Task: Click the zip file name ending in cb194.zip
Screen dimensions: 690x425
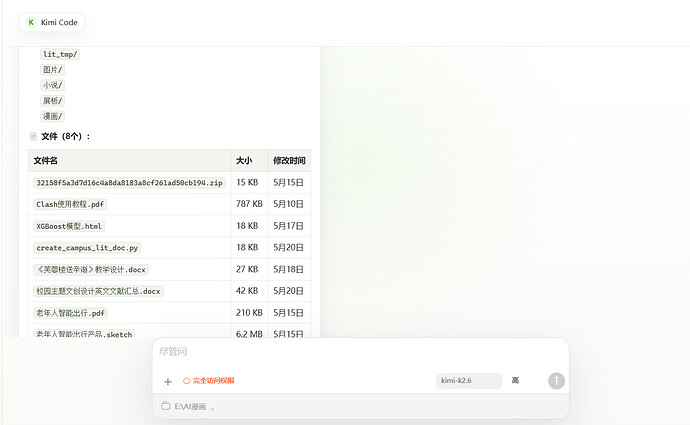Action: click(129, 183)
